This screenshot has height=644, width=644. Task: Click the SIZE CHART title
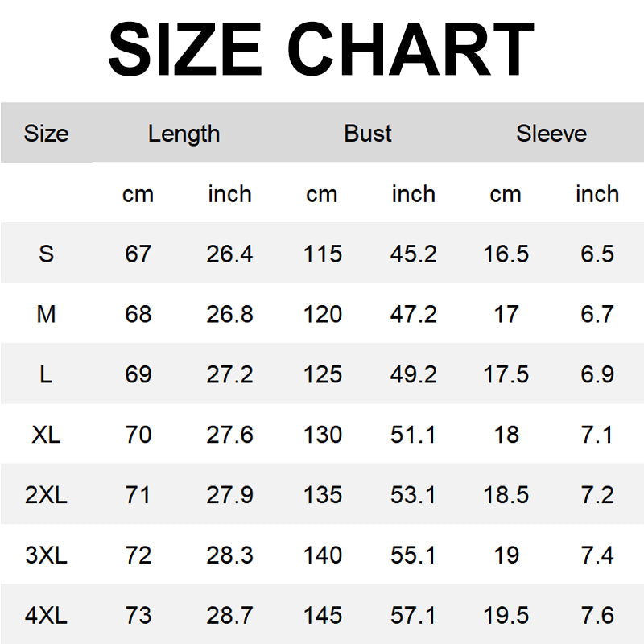[x=321, y=50]
